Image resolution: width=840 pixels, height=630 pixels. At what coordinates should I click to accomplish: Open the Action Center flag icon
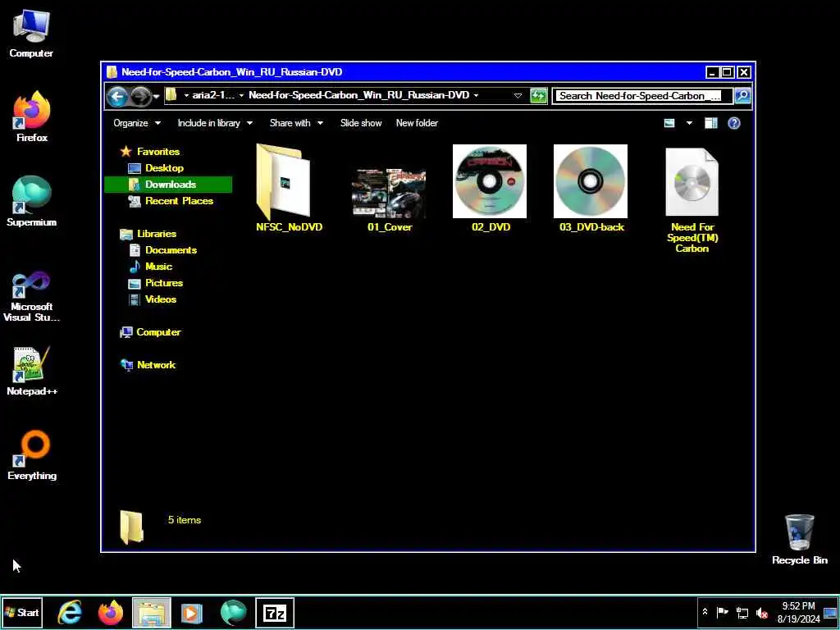tap(722, 612)
